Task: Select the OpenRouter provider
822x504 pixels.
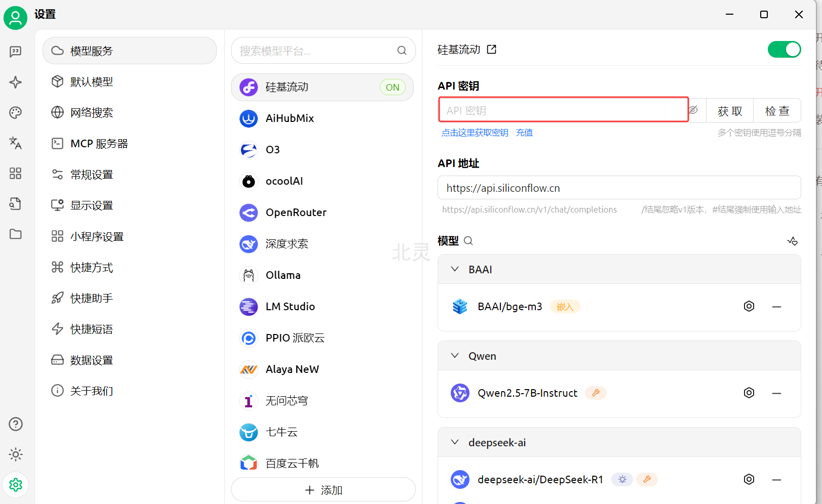Action: pyautogui.click(x=323, y=213)
